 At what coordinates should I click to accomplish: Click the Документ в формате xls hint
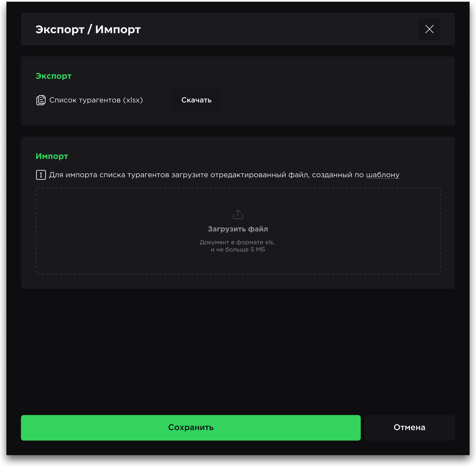[237, 242]
